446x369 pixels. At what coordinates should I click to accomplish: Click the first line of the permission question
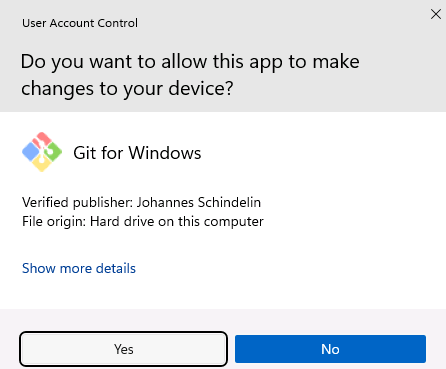190,62
